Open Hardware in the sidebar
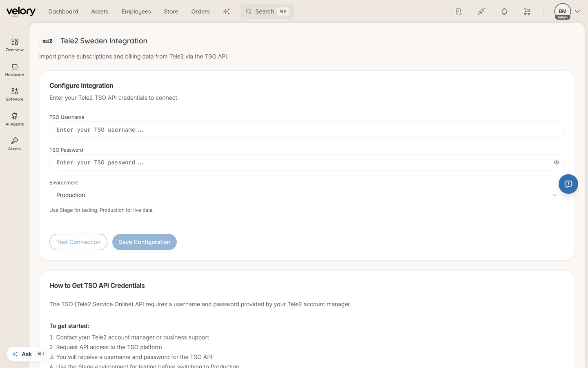Viewport: 588px width, 368px height. (x=15, y=70)
